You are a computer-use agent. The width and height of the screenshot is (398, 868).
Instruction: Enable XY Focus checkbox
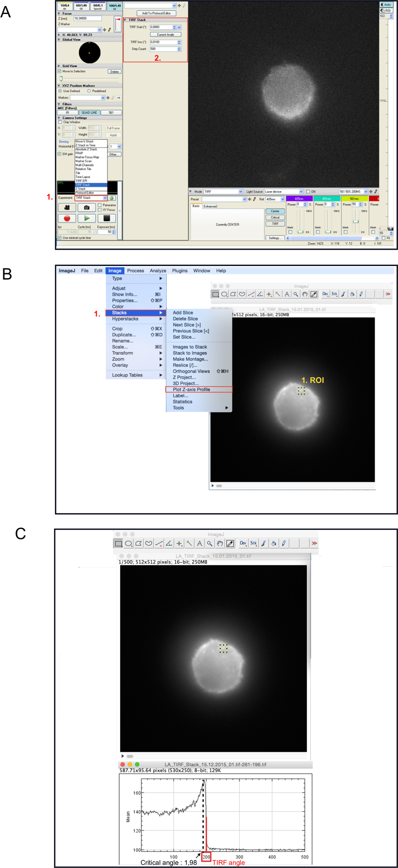pos(99,210)
